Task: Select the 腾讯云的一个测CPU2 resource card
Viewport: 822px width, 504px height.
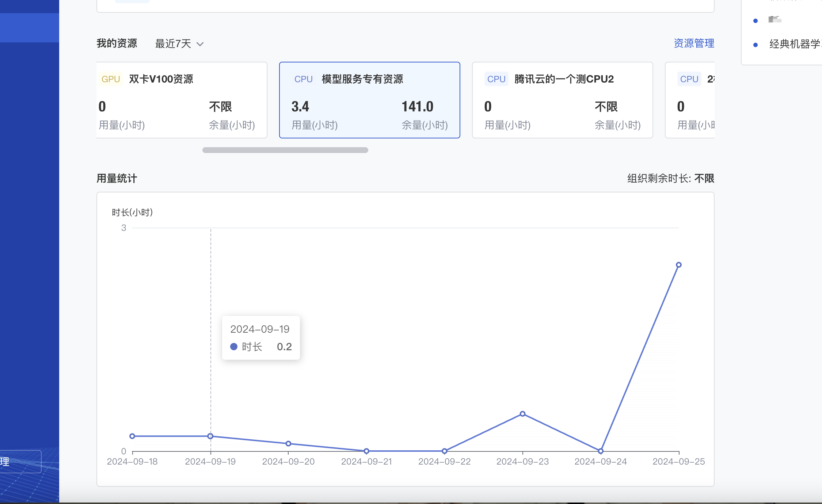Action: (562, 100)
